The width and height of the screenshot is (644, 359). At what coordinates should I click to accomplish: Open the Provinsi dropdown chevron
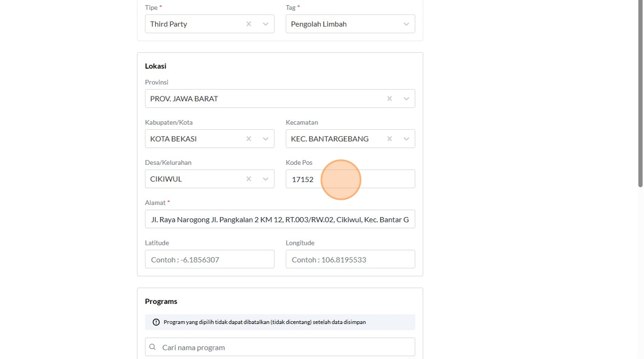[x=406, y=99]
